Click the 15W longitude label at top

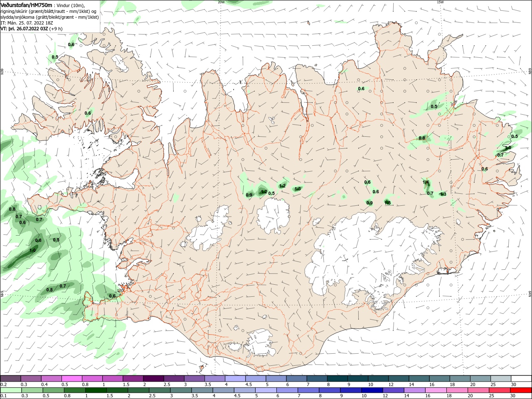440,2
